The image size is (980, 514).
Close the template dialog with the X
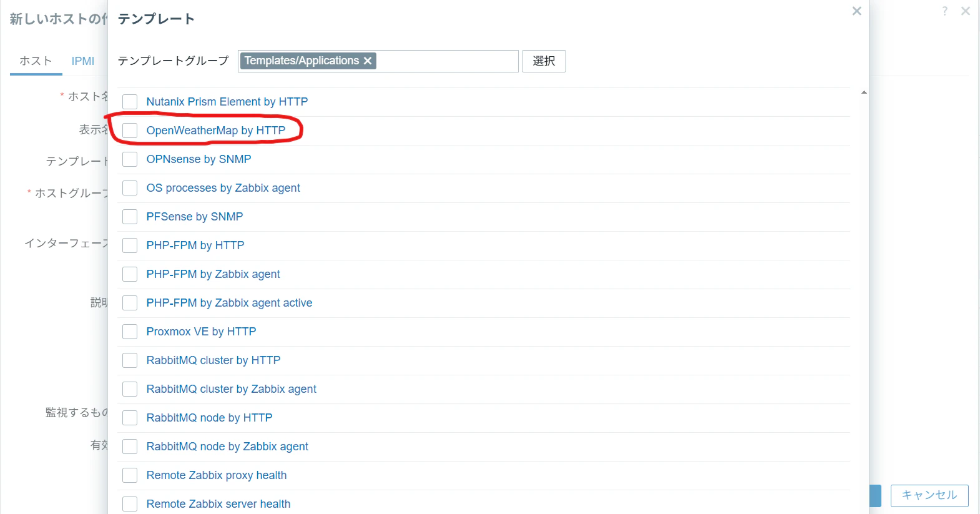pos(856,11)
